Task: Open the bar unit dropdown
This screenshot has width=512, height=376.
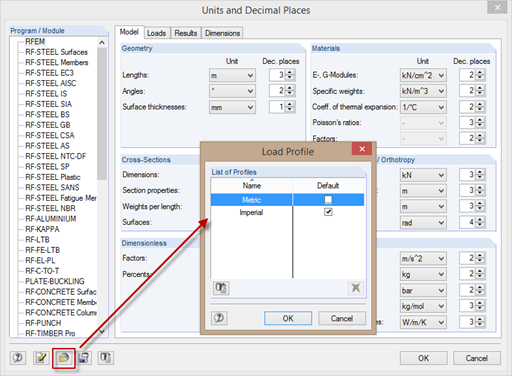Action: point(423,290)
